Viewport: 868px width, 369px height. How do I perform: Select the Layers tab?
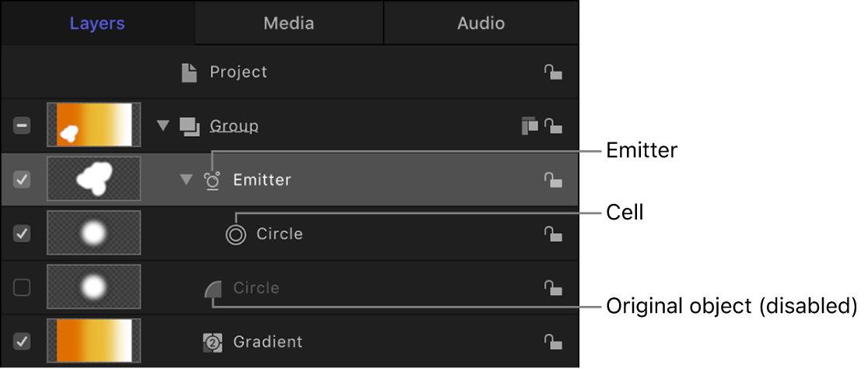pos(97,23)
